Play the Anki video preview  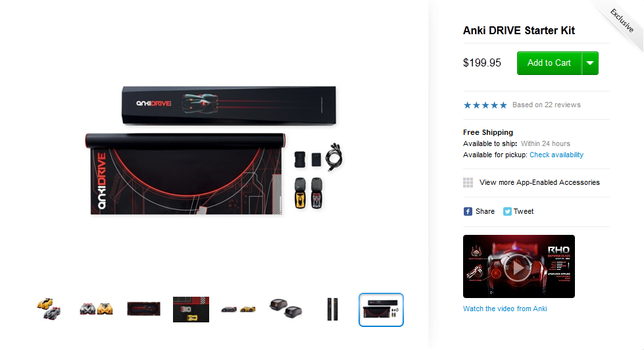click(x=518, y=266)
